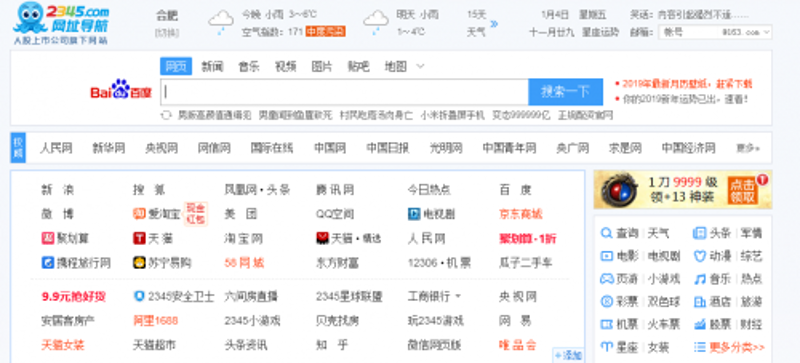Click the 2019 calendar wallpaper red headline
The width and height of the screenshot is (800, 363).
click(x=687, y=84)
